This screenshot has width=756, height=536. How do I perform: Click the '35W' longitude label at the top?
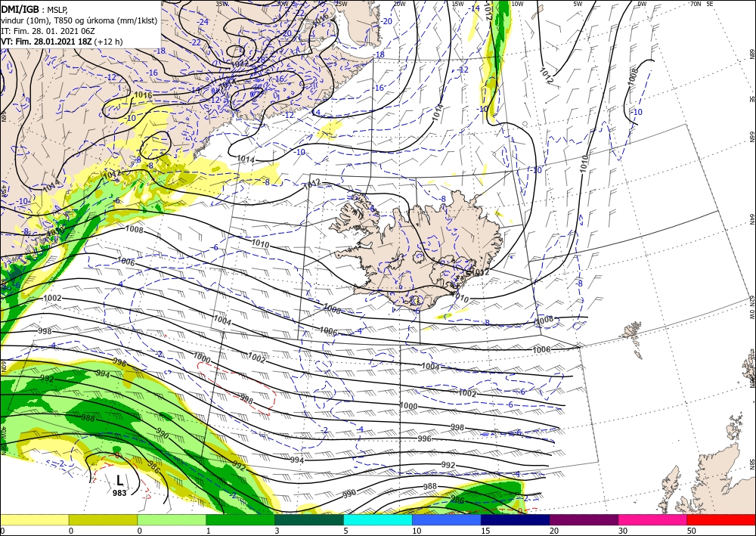[x=222, y=4]
